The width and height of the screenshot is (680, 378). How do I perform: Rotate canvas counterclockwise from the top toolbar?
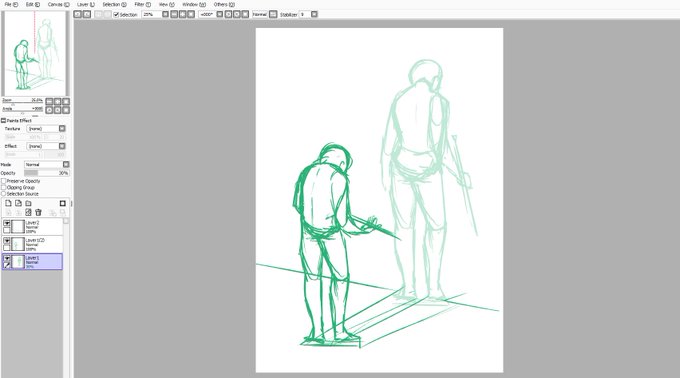(x=229, y=14)
